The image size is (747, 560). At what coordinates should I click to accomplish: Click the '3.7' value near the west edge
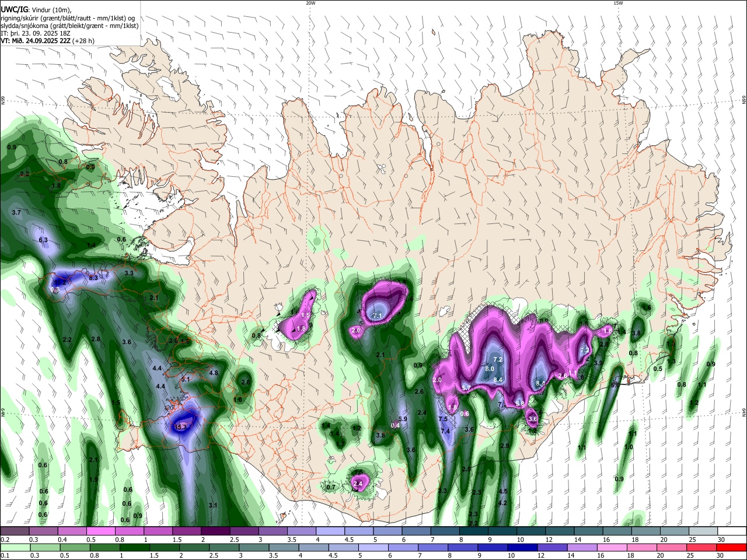pos(16,212)
